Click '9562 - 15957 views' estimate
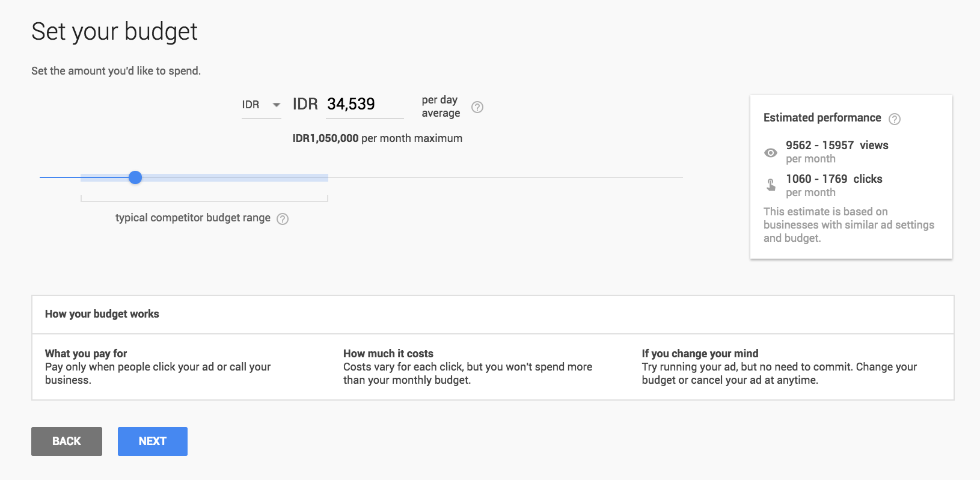The image size is (980, 480). (837, 146)
